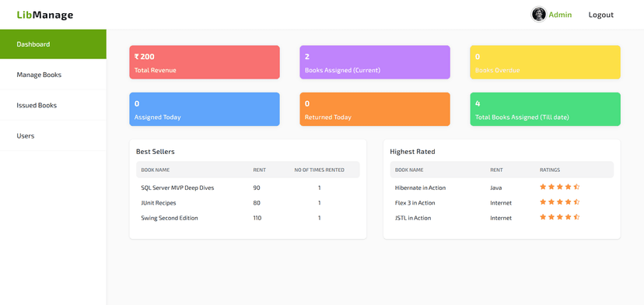This screenshot has height=305, width=644.
Task: Click the RATINGS column header
Action: click(x=550, y=170)
